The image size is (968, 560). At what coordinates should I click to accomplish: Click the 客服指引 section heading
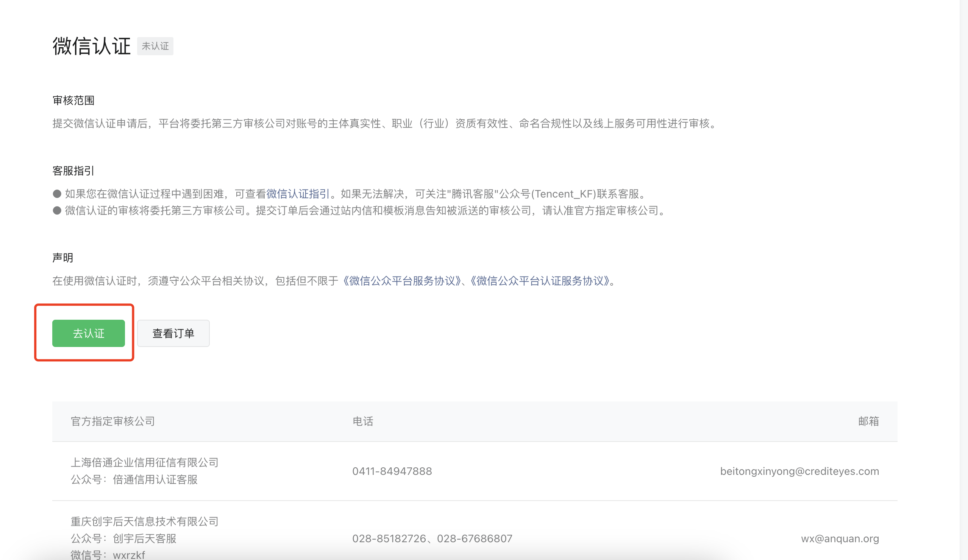point(73,171)
